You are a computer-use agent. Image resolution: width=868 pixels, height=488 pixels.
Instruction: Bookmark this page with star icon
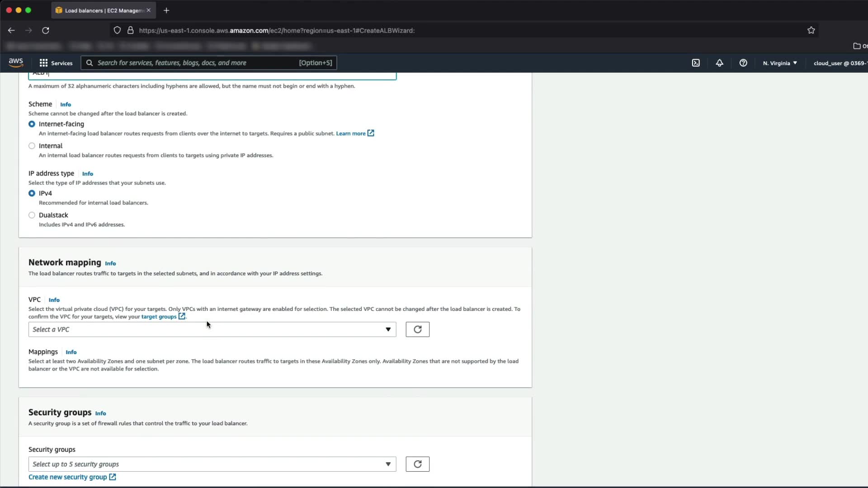pos(811,30)
